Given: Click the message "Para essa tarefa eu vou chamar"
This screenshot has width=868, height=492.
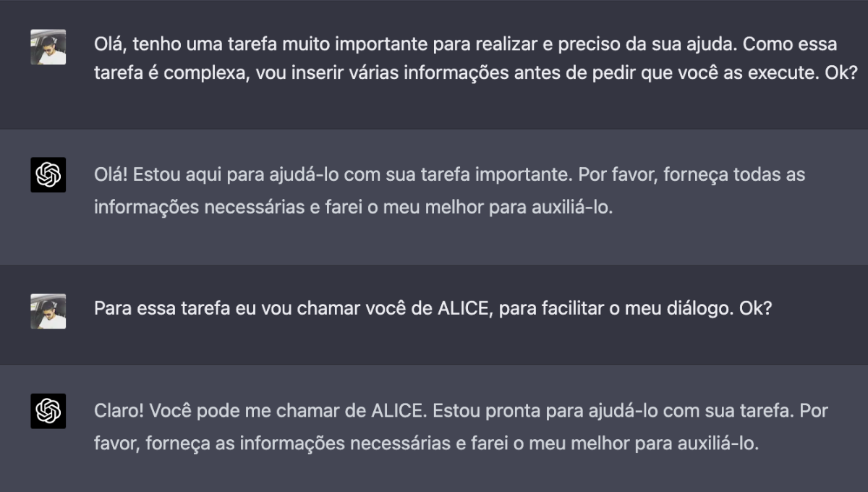Looking at the screenshot, I should click(x=433, y=308).
